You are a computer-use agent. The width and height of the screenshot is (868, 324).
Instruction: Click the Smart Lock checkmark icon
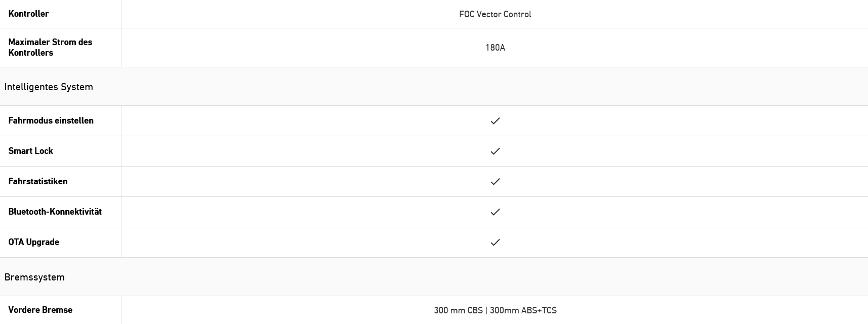[495, 151]
